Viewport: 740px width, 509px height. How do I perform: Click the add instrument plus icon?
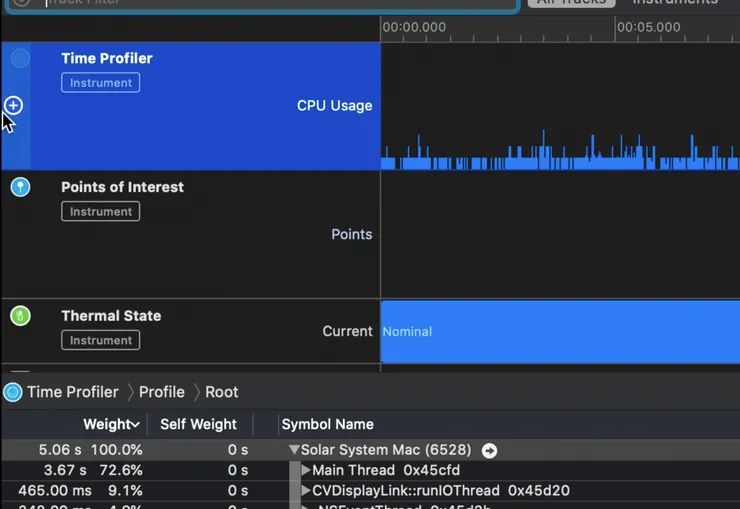click(x=13, y=105)
